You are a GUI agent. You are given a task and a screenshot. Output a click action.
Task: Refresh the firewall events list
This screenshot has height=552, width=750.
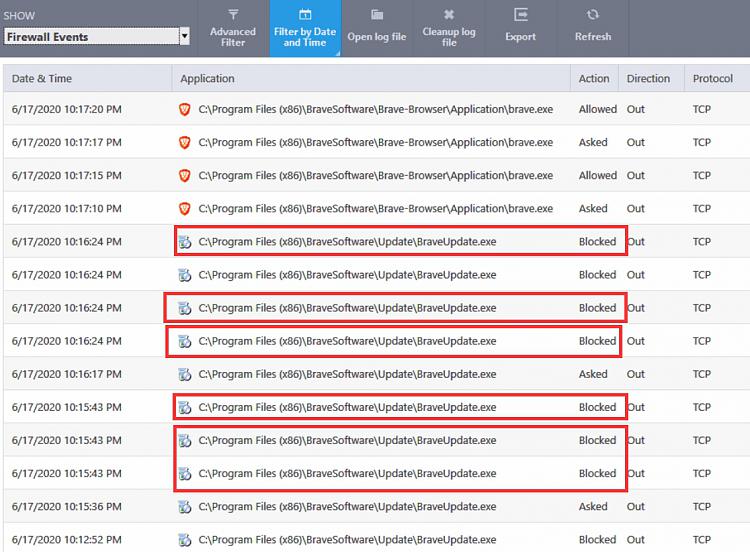[x=593, y=28]
